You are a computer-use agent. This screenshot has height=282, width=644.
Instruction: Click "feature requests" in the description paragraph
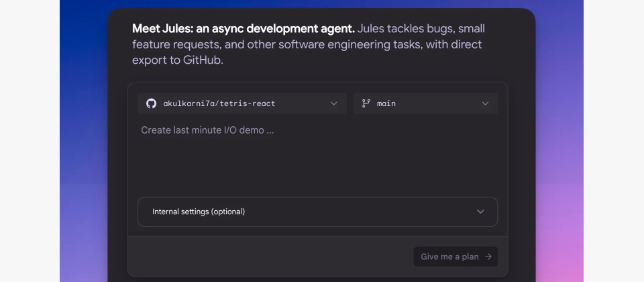tap(174, 44)
